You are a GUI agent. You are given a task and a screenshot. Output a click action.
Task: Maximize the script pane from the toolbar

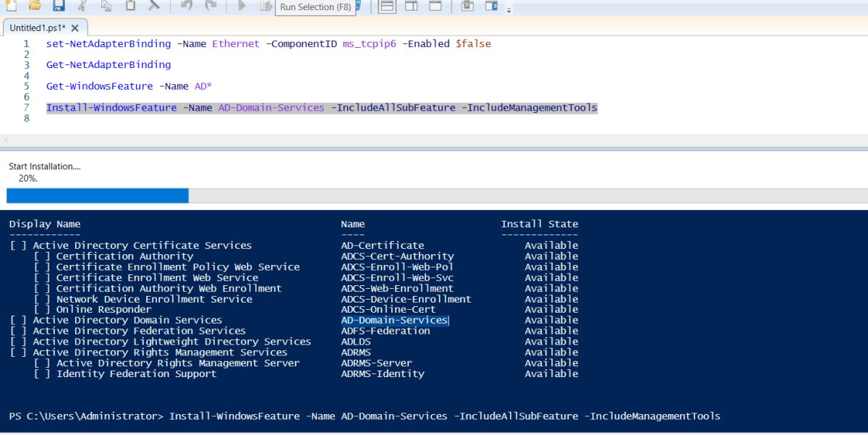435,7
